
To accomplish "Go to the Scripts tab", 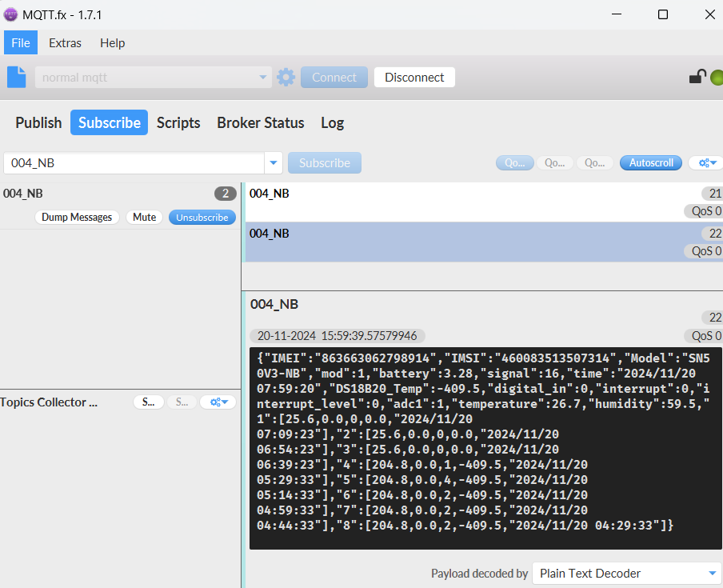I will pyautogui.click(x=178, y=122).
